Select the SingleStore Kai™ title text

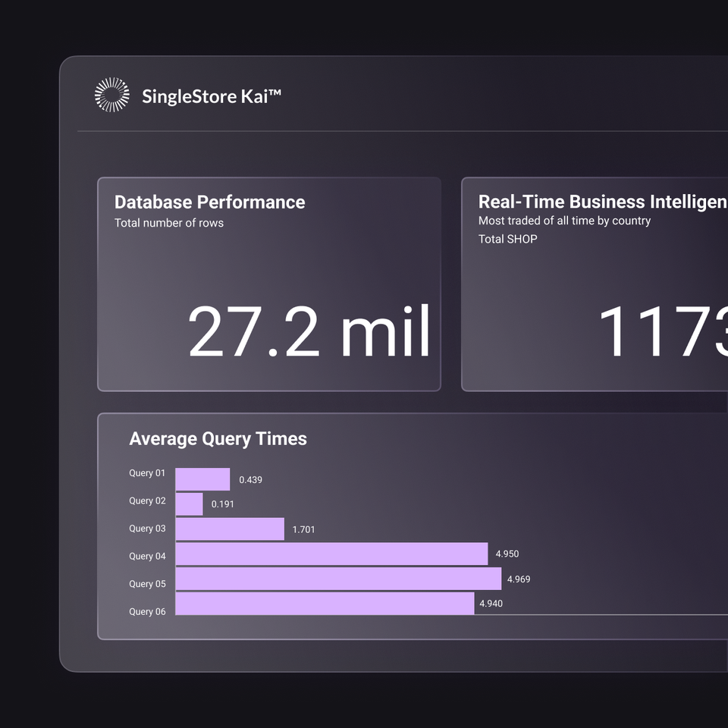click(x=212, y=96)
